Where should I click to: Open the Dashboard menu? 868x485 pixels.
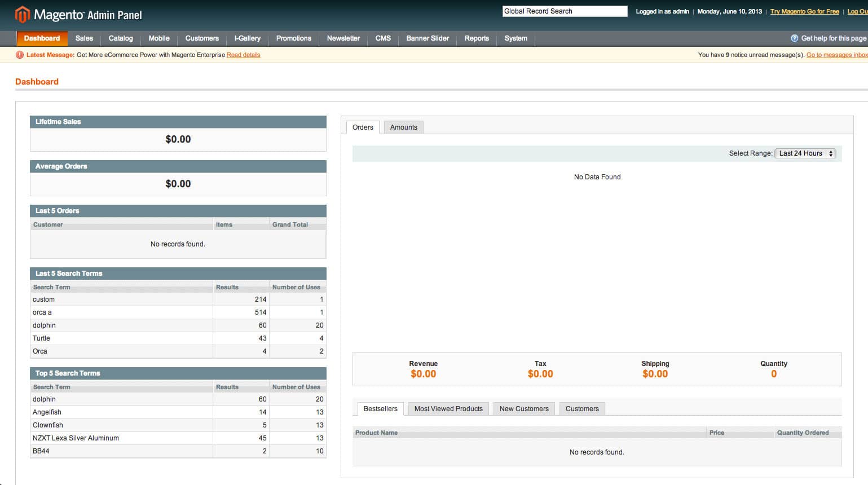click(x=42, y=38)
